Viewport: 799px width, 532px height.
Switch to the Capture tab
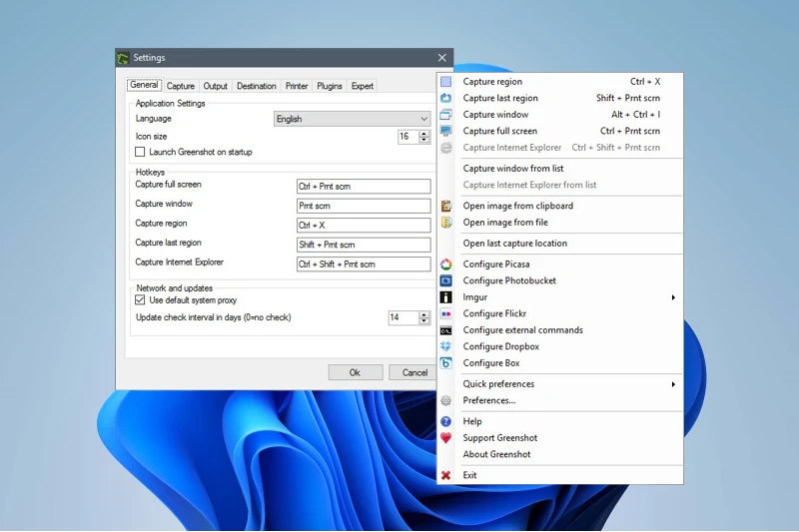(181, 86)
